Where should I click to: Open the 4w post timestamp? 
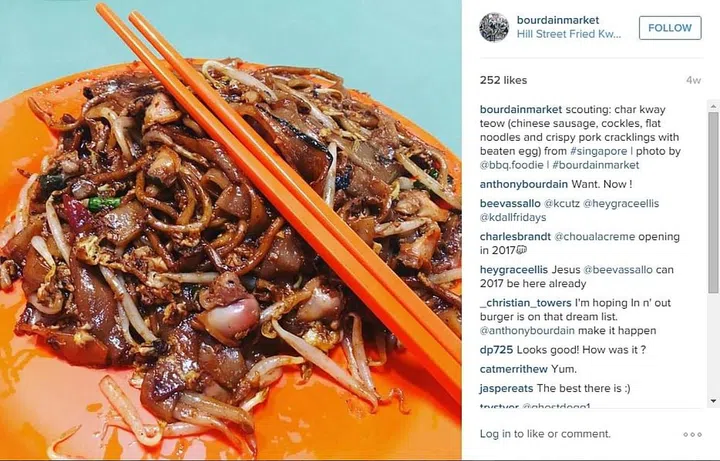693,80
